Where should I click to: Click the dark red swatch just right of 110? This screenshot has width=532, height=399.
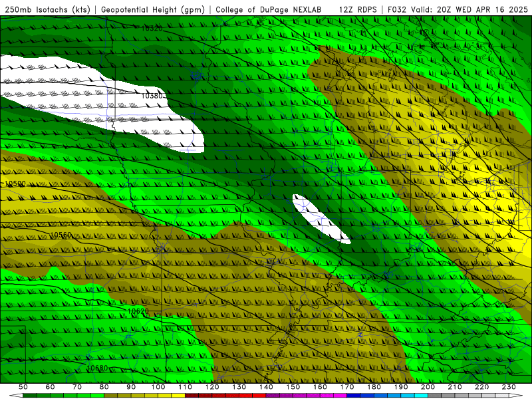pos(192,396)
